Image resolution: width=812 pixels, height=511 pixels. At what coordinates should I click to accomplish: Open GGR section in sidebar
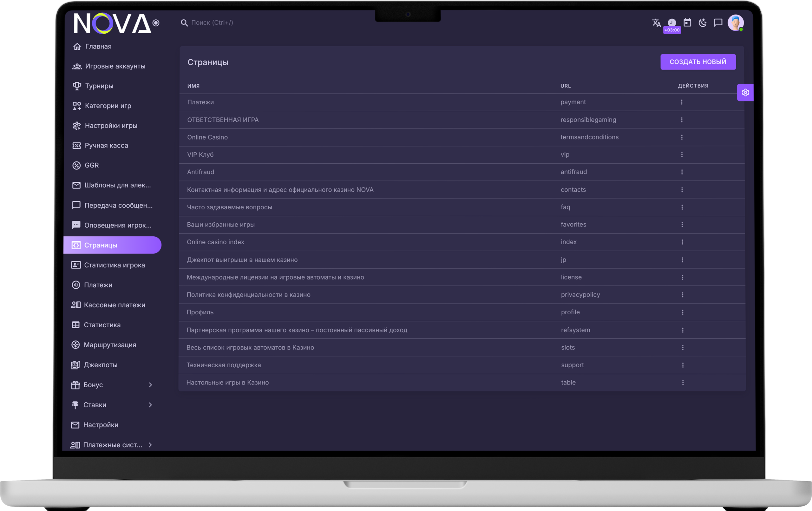tap(91, 165)
